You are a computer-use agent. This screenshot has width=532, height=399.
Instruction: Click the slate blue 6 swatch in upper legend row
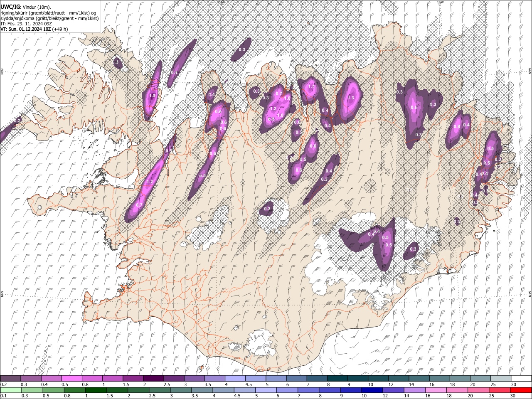(x=296, y=378)
